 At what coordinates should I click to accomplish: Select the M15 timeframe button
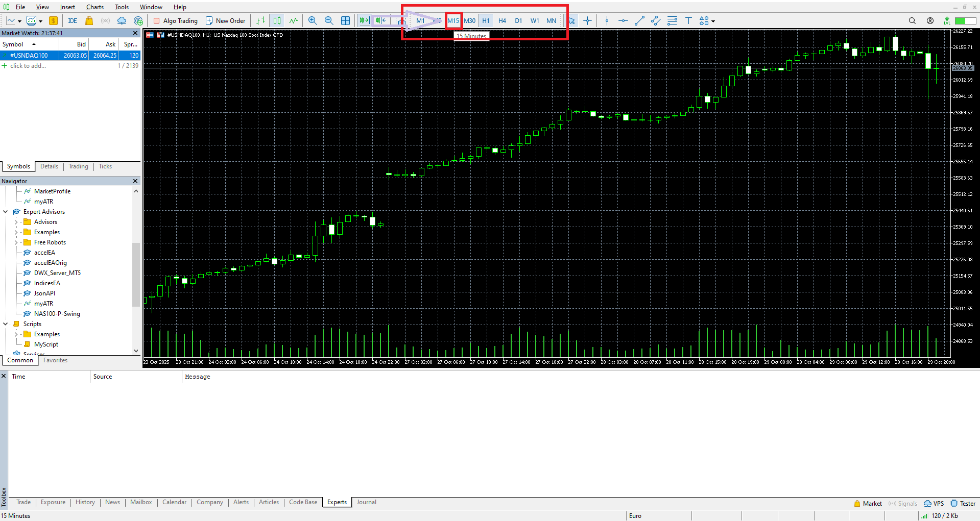click(x=453, y=20)
